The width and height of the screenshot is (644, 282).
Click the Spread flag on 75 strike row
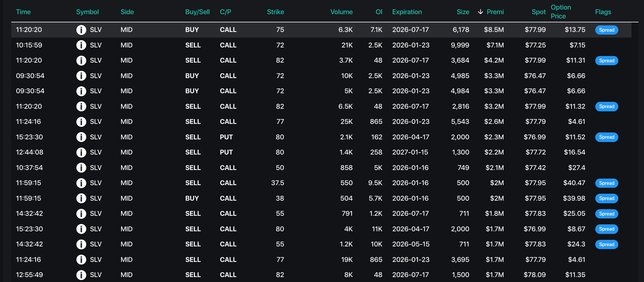[606, 30]
